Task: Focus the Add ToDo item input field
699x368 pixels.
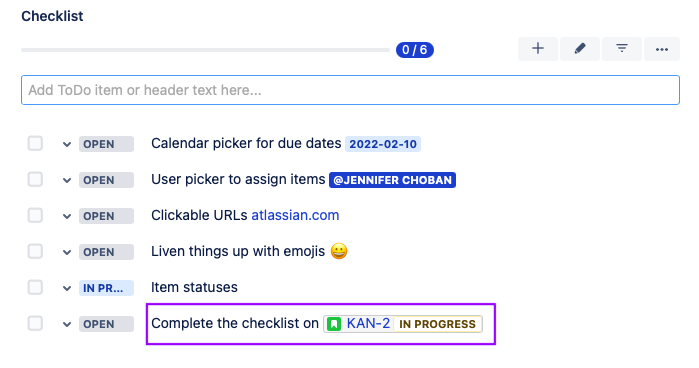Action: tap(350, 90)
